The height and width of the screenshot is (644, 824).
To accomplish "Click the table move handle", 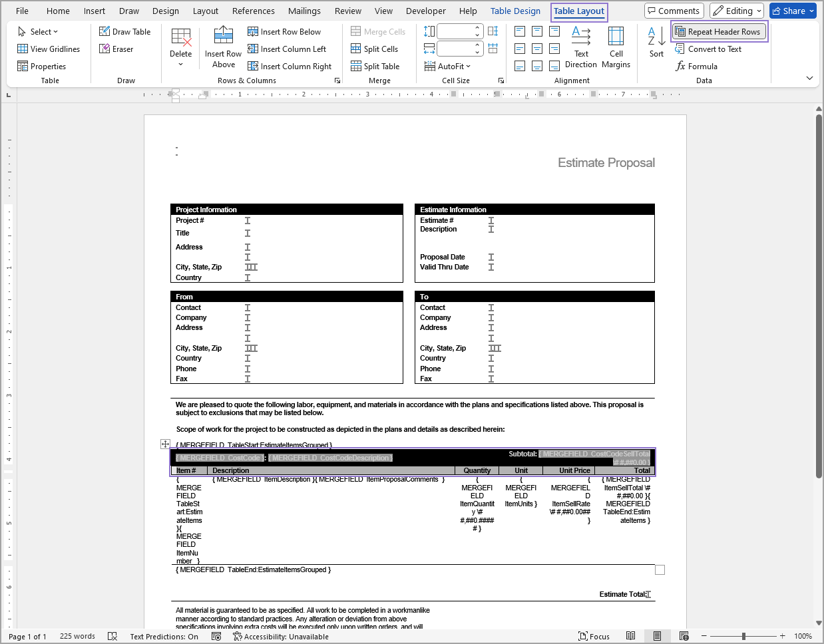I will [165, 444].
